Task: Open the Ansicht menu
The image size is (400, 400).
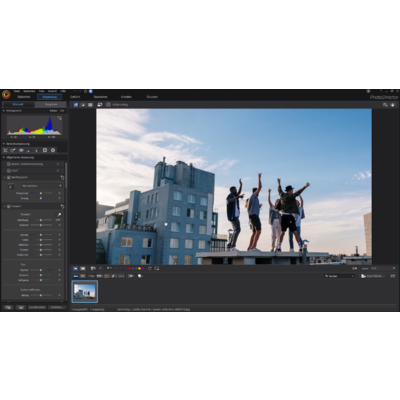Action: [52, 91]
